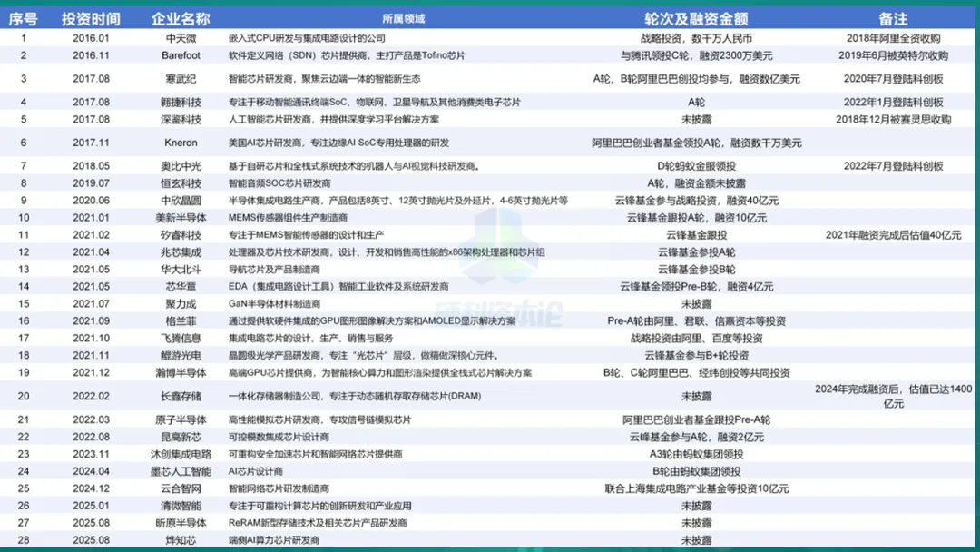980x552 pixels.
Task: Select the company name 奥比中光
Action: pyautogui.click(x=181, y=165)
